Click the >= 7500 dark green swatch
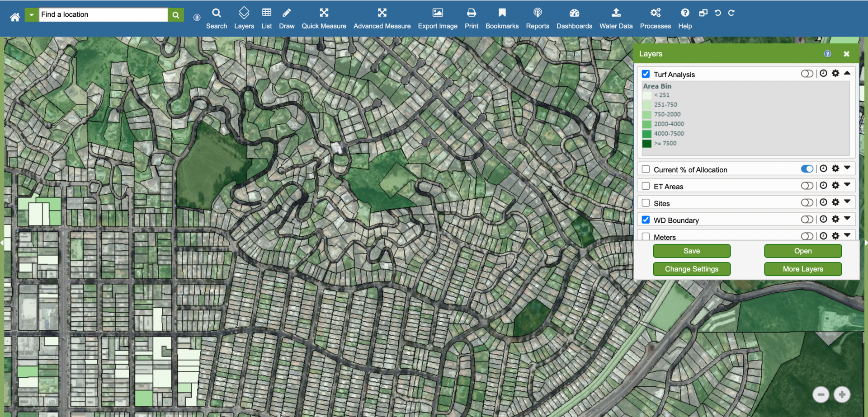Viewport: 868px width, 417px height. [647, 144]
